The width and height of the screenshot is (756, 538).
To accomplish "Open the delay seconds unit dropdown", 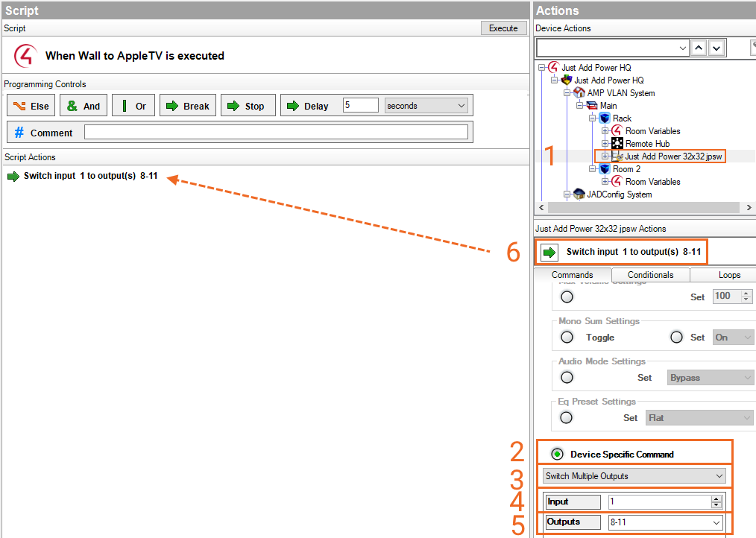I will 426,106.
